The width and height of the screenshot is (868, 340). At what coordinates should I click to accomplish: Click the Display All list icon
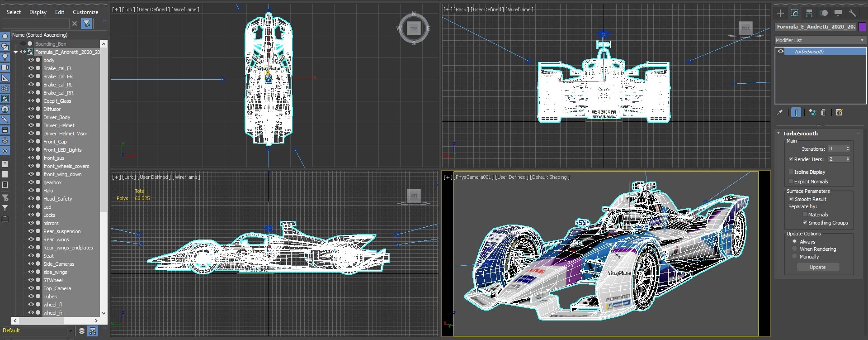[x=5, y=164]
